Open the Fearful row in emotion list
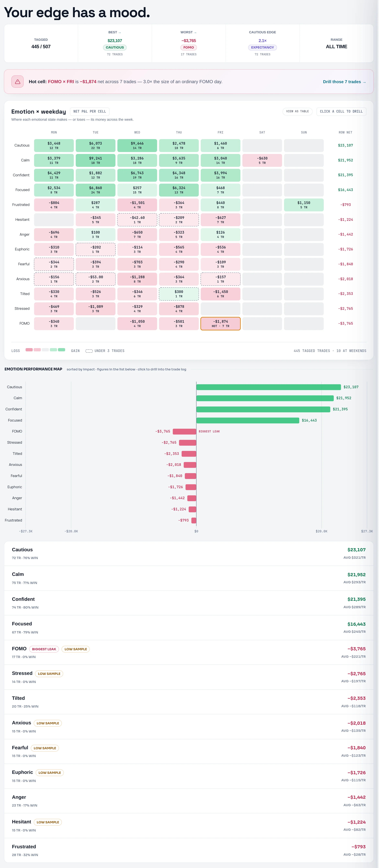The width and height of the screenshot is (379, 868). [x=189, y=751]
